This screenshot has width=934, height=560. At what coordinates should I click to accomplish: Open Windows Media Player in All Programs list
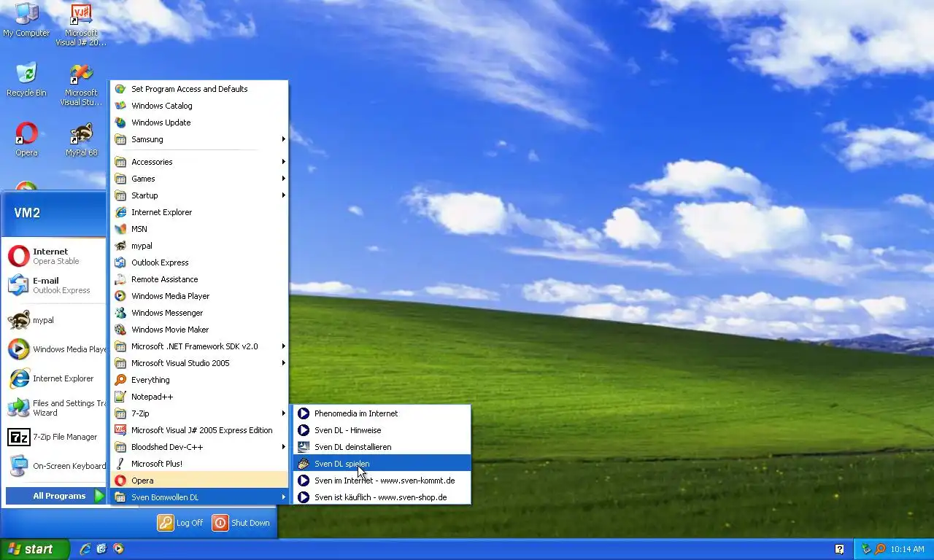(199, 296)
